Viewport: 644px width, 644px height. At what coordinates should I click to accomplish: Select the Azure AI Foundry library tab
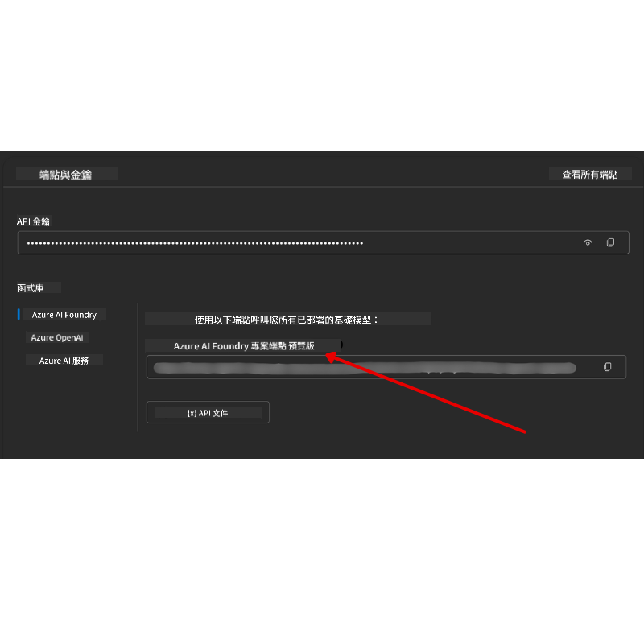coord(64,315)
